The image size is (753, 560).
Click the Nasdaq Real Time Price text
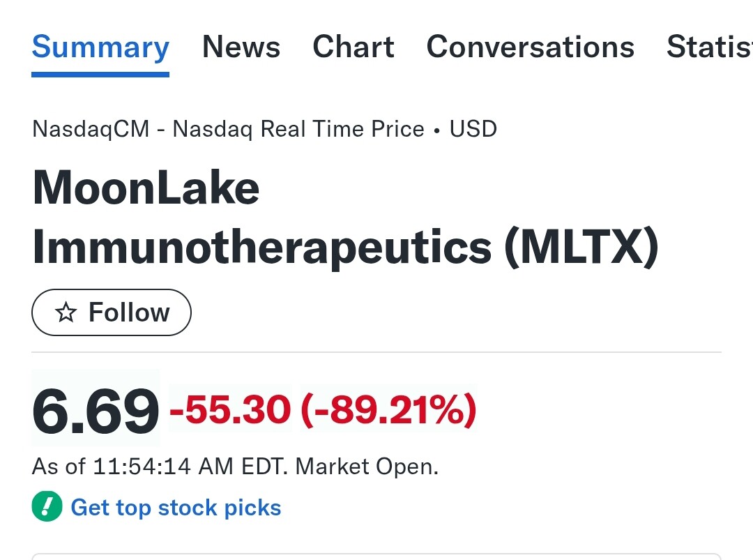click(x=298, y=130)
